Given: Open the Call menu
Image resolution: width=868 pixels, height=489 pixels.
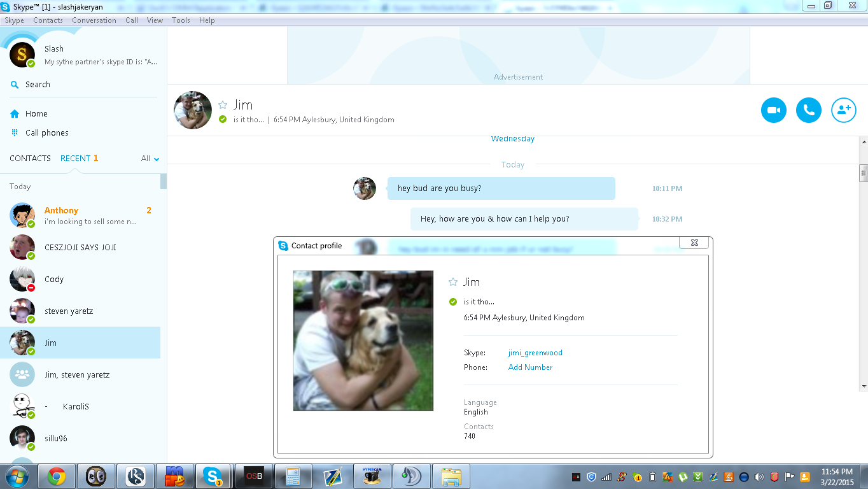Looking at the screenshot, I should 132,20.
